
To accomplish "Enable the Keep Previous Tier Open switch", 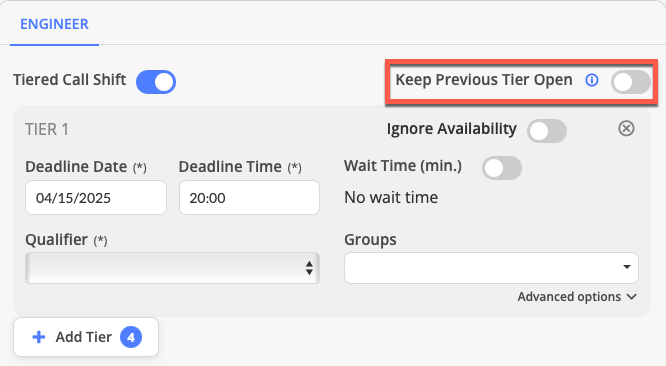I will (631, 82).
